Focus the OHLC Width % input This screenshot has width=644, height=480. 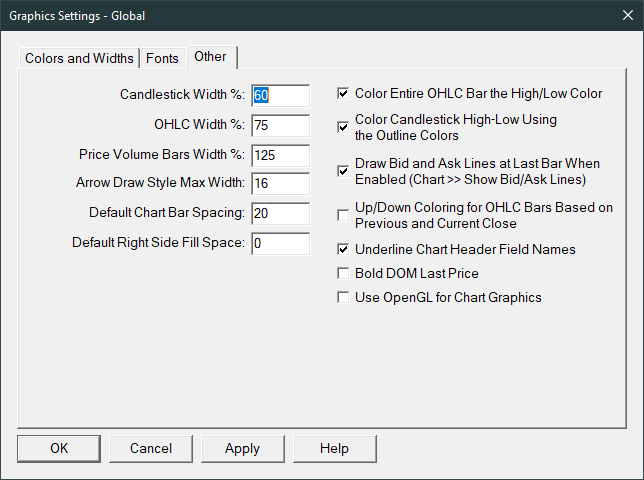tap(280, 125)
